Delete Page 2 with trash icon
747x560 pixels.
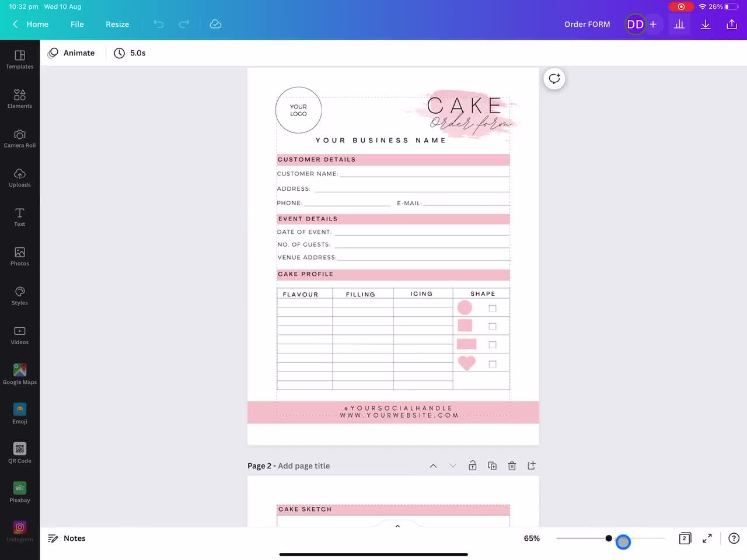click(512, 466)
